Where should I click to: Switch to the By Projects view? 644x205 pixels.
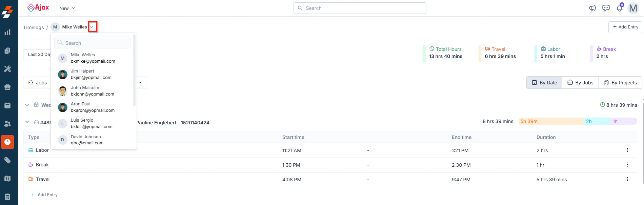(620, 83)
